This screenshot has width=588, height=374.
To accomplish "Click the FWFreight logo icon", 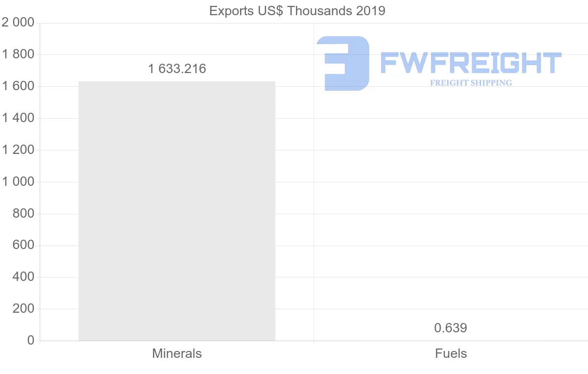I will pyautogui.click(x=343, y=63).
